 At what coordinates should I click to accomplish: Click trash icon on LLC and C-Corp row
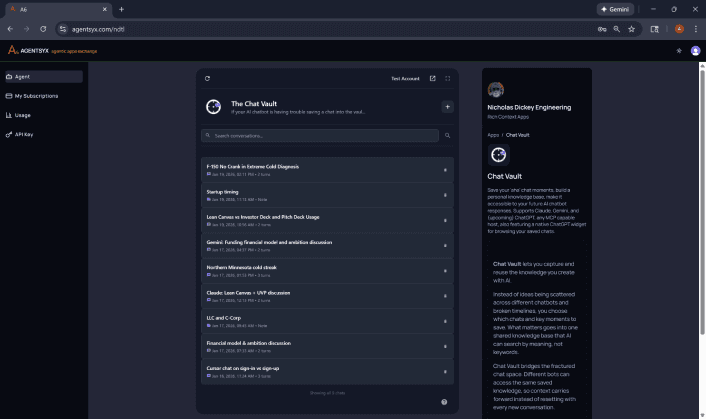pyautogui.click(x=445, y=321)
